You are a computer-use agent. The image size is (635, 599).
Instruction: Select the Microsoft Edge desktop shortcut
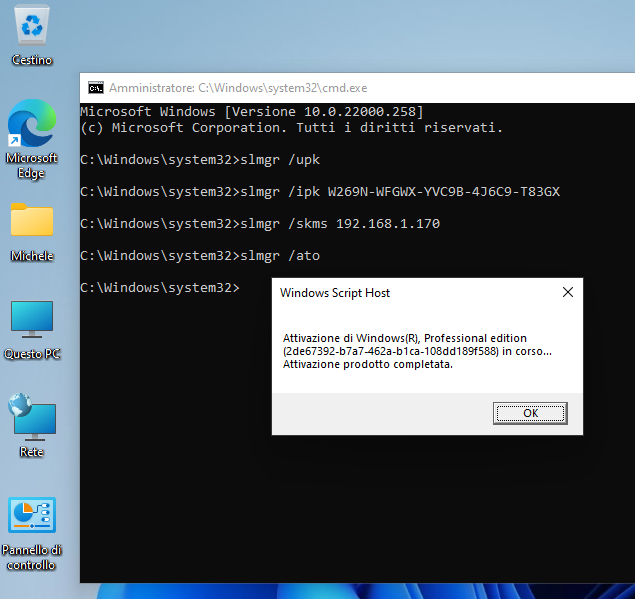pyautogui.click(x=32, y=140)
